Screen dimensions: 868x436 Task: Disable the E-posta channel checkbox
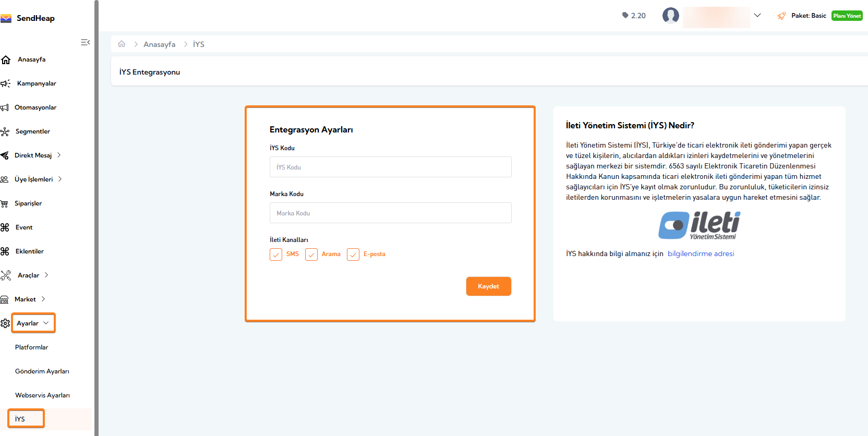click(353, 255)
